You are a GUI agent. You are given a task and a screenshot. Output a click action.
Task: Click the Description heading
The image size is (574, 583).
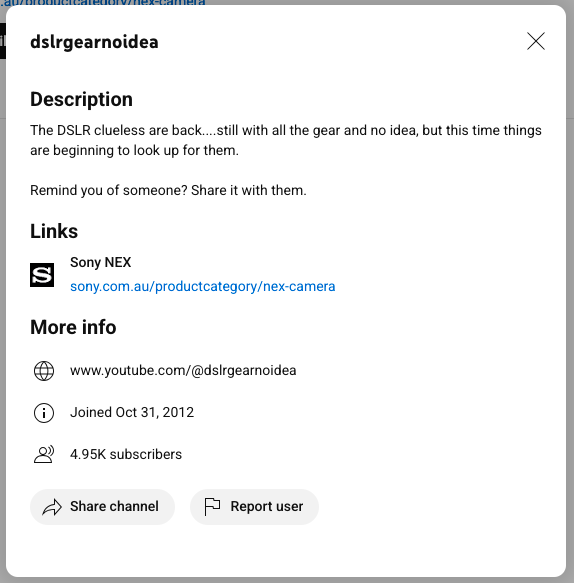(x=81, y=100)
